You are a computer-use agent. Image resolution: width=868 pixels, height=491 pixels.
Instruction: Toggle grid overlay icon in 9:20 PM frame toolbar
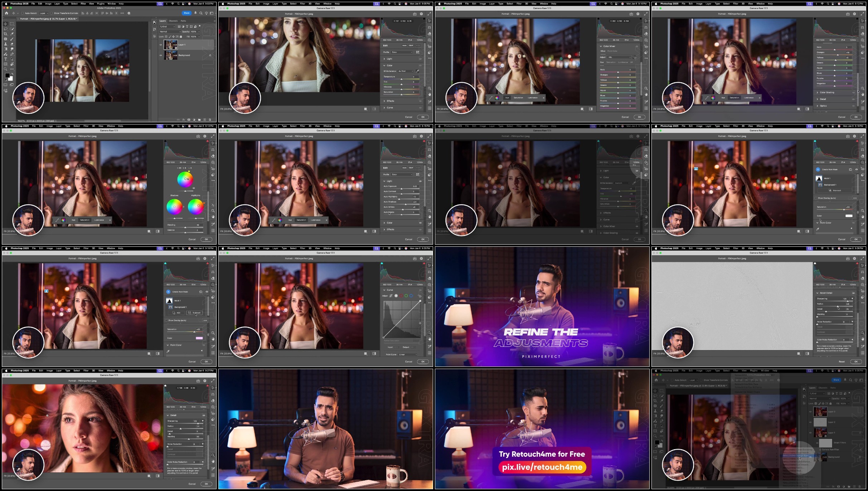(x=430, y=353)
